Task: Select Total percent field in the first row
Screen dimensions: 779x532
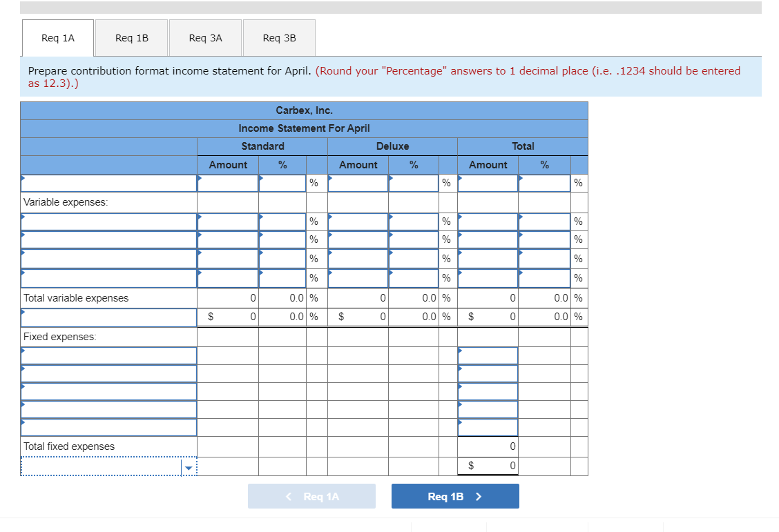Action: tap(544, 183)
